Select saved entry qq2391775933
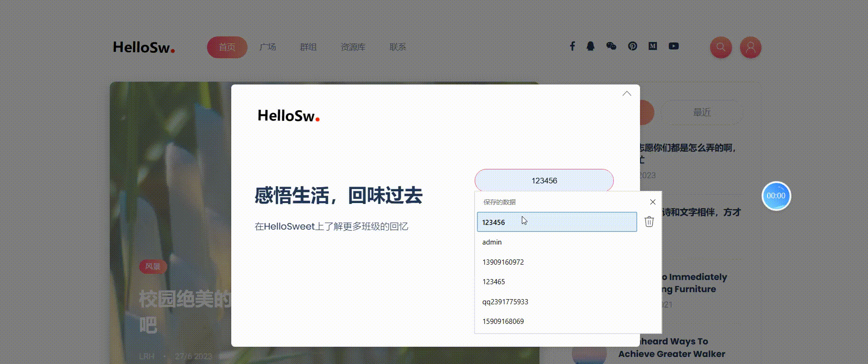 [x=557, y=302]
